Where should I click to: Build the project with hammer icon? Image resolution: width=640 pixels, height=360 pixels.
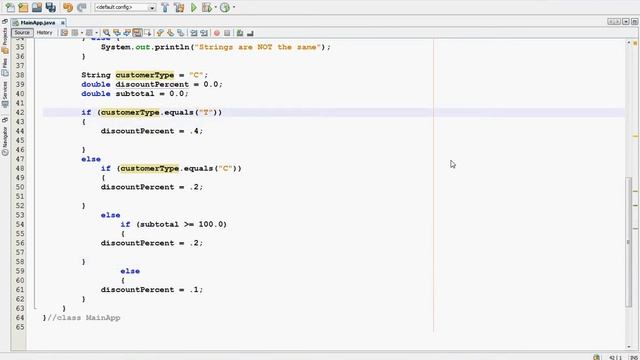pos(165,7)
